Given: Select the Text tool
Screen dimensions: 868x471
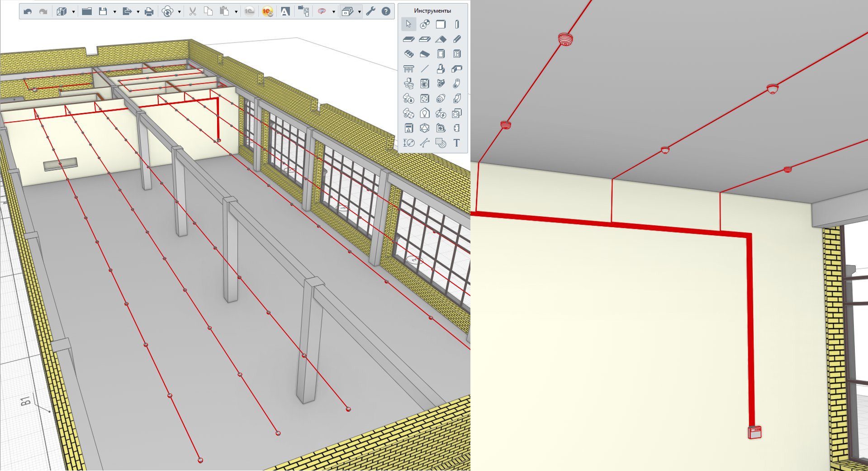Looking at the screenshot, I should click(x=457, y=143).
